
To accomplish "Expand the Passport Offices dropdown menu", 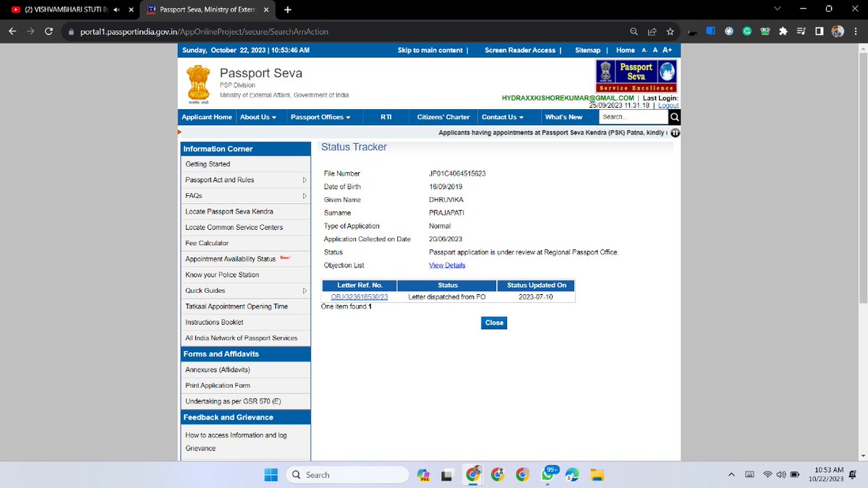I will click(320, 117).
